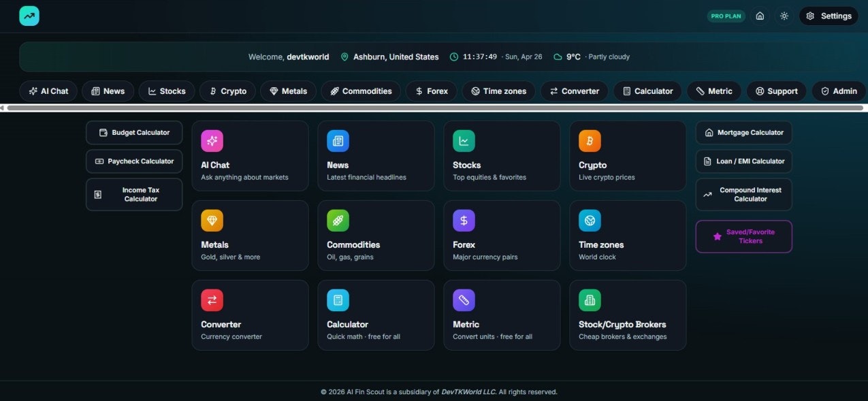Select the Support navigation tab
The width and height of the screenshot is (868, 401).
[x=777, y=91]
